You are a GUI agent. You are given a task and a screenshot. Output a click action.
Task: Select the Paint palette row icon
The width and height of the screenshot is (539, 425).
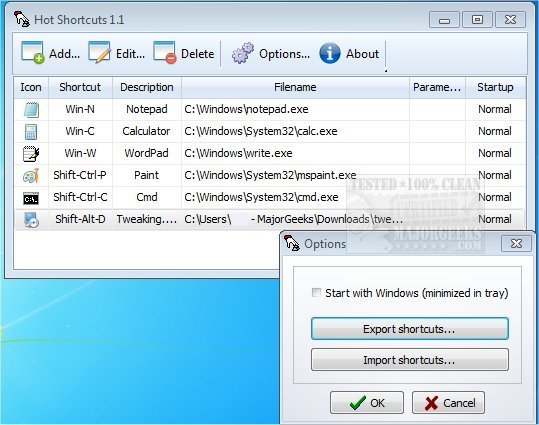point(31,176)
